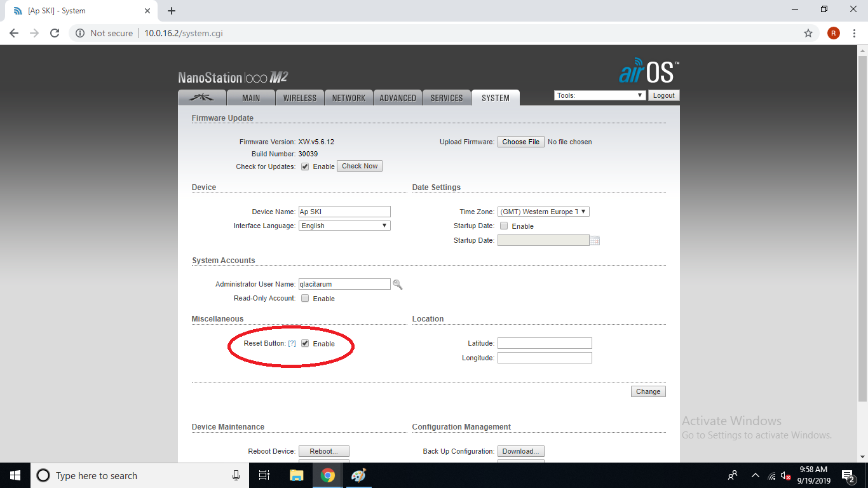Open File Explorer from the taskbar
This screenshot has height=488, width=868.
[296, 475]
